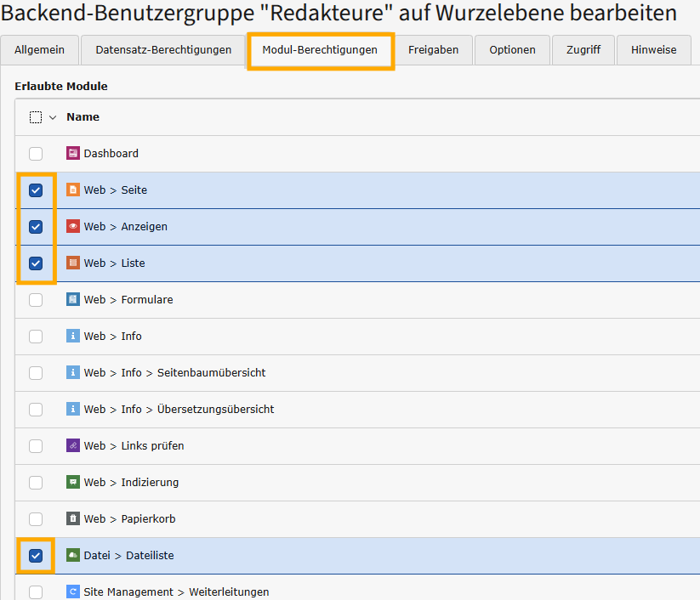Click the Web > Liste module icon
The width and height of the screenshot is (700, 600).
73,263
